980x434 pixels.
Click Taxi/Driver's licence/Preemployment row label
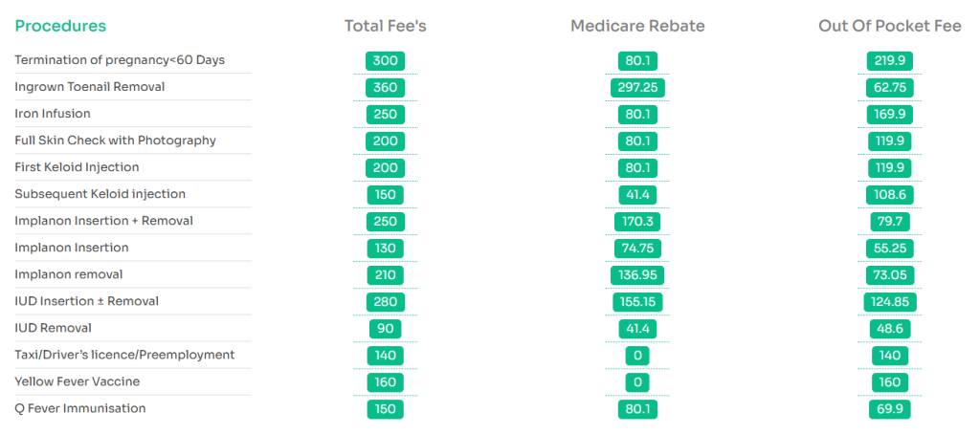click(x=124, y=355)
